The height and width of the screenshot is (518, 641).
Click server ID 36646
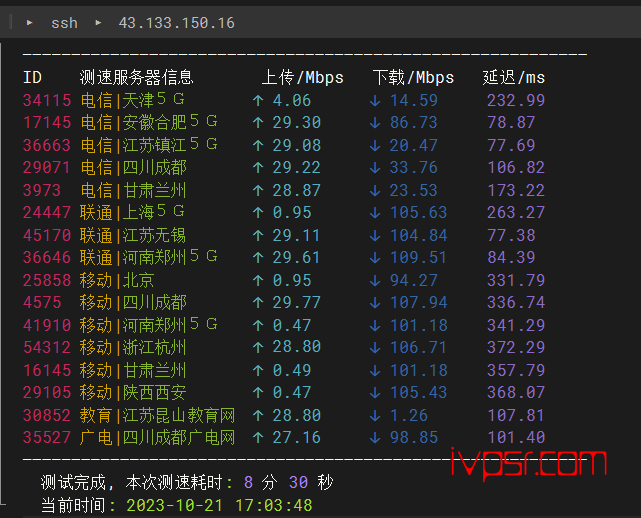47,257
